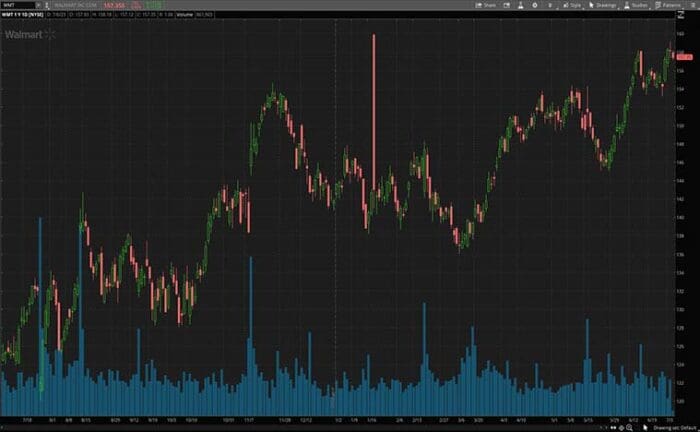Open the Style menu
700x432 pixels.
click(572, 5)
